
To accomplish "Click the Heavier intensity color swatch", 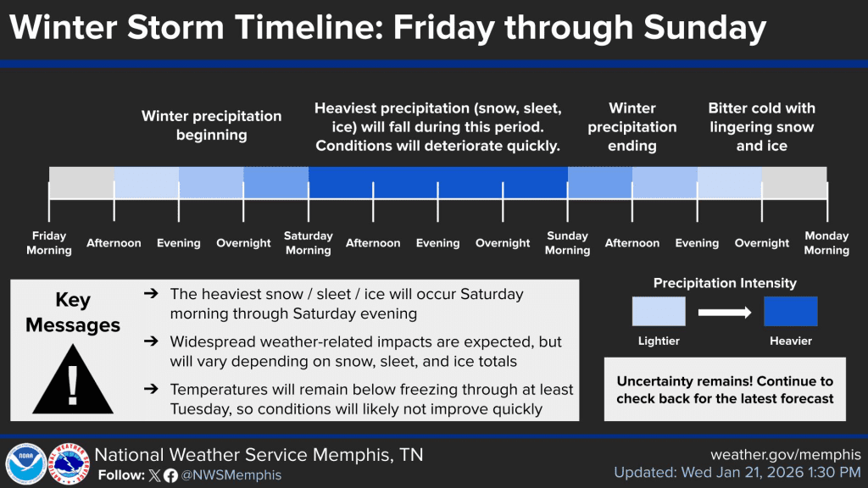I will 791,311.
